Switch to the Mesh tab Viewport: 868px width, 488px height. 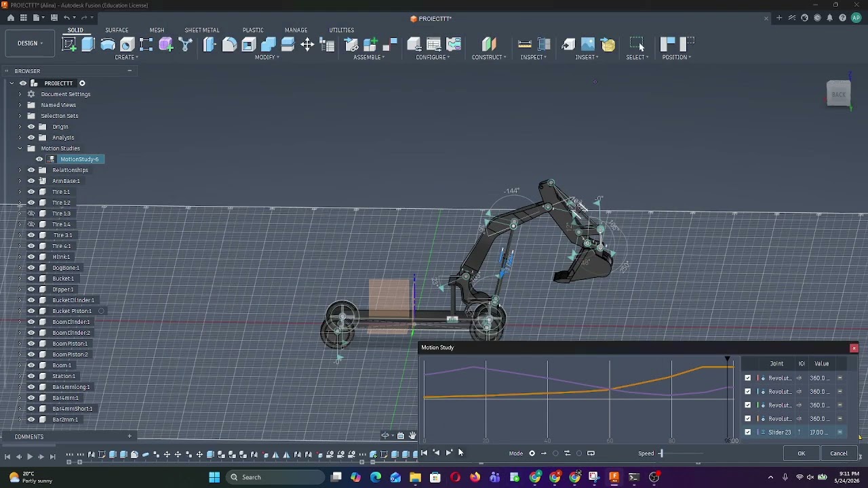point(157,30)
